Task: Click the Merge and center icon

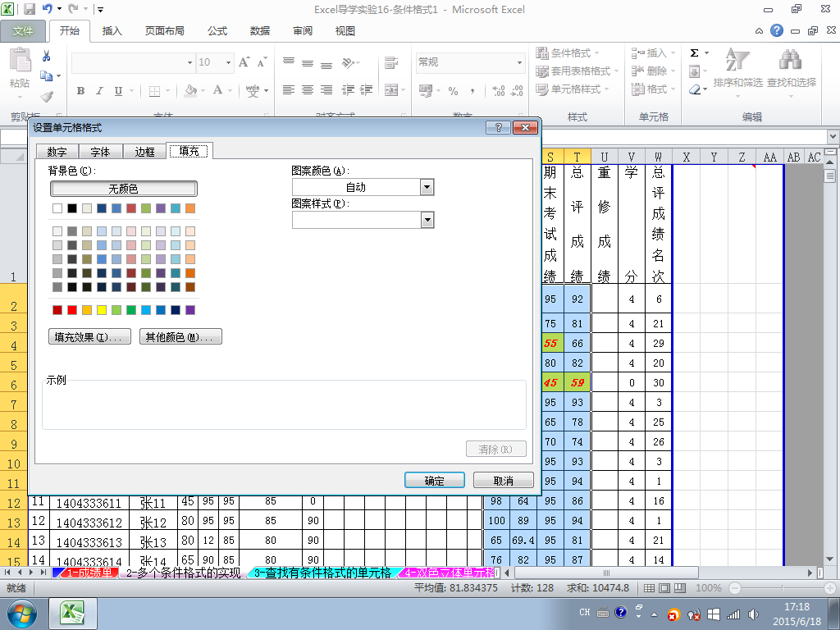Action: click(x=391, y=90)
